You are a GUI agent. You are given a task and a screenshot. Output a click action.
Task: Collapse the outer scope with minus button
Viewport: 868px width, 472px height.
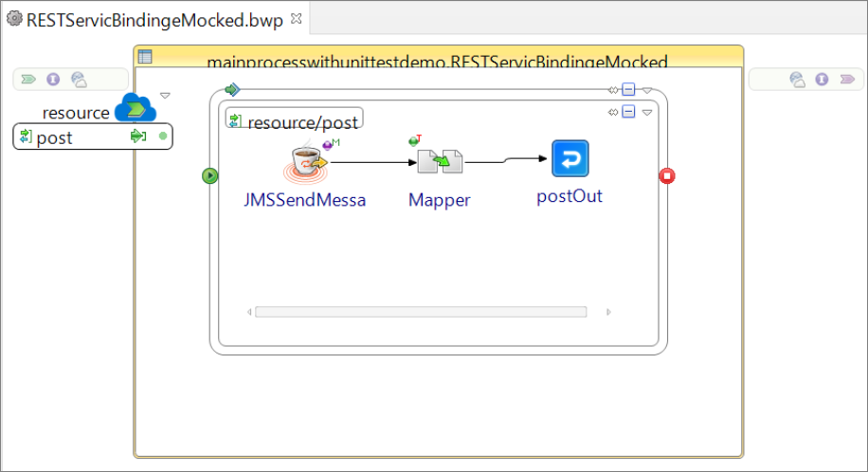pos(628,89)
